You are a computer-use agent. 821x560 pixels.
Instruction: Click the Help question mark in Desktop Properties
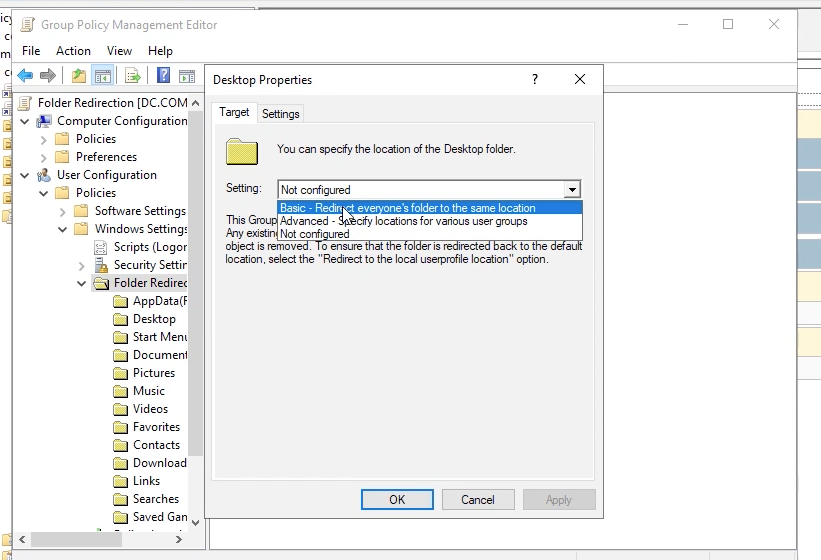[535, 80]
